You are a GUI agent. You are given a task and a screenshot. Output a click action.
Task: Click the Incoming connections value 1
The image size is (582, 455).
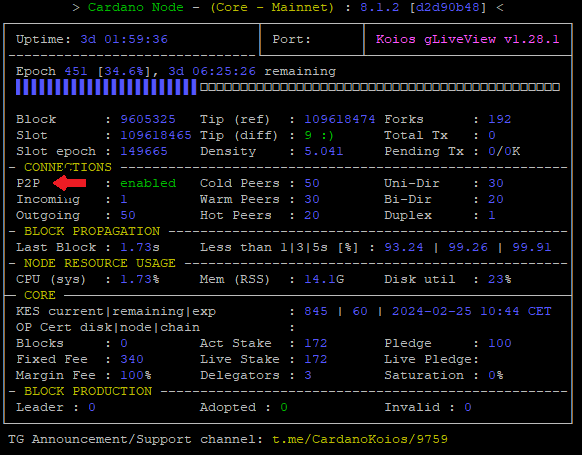point(124,199)
